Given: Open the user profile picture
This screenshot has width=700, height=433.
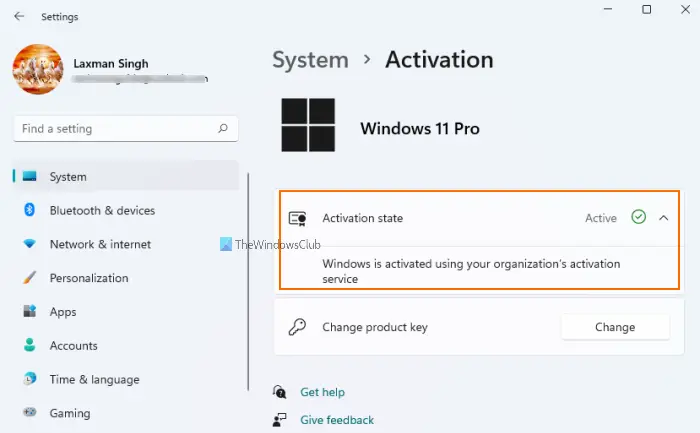Looking at the screenshot, I should click(38, 69).
